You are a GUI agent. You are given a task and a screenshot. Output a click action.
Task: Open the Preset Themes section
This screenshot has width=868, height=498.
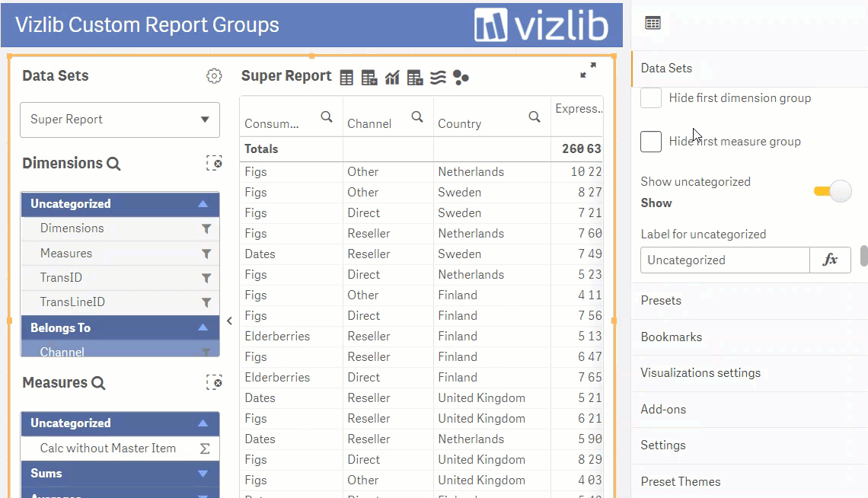[749, 482]
